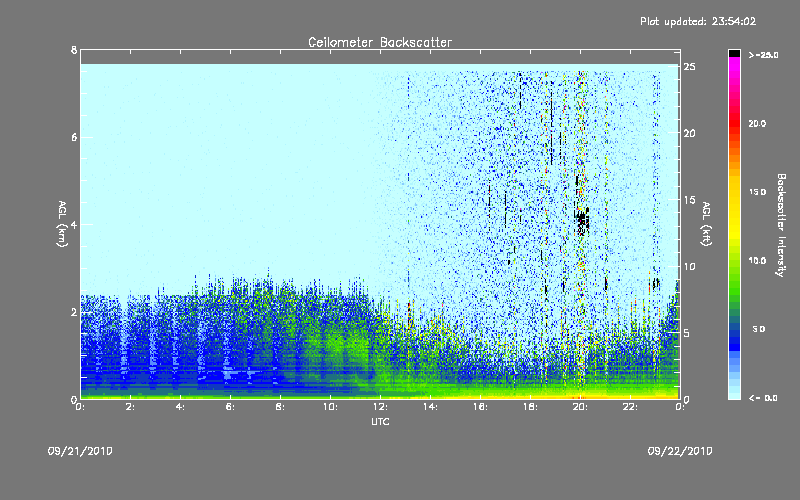Click the "8" tick on the km axis
This screenshot has width=800, height=500.
point(74,50)
